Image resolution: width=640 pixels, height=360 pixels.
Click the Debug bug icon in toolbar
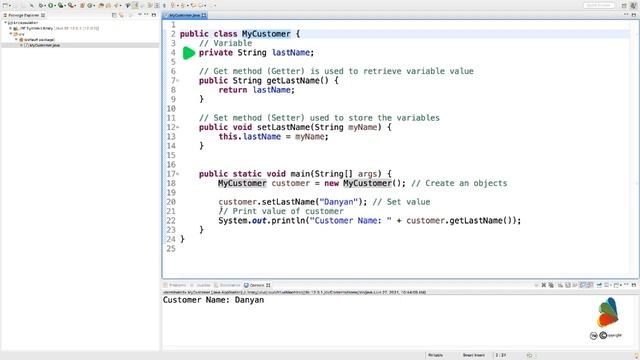coord(41,5)
